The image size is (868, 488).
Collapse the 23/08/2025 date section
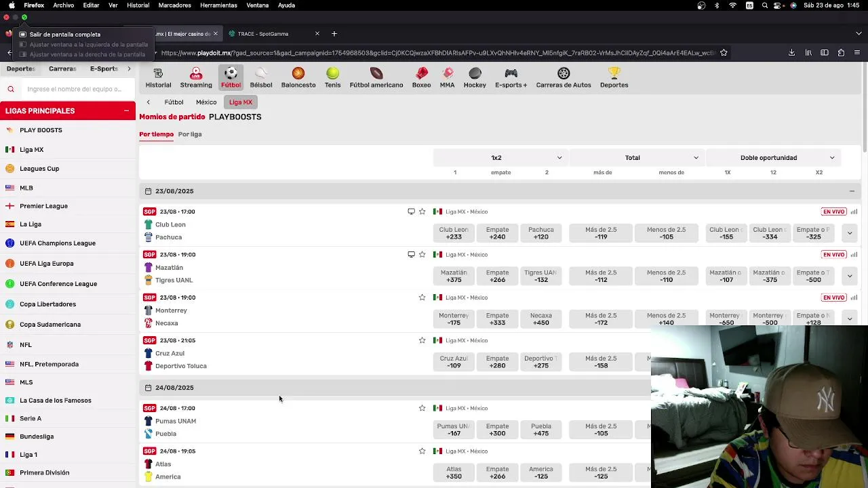click(852, 191)
